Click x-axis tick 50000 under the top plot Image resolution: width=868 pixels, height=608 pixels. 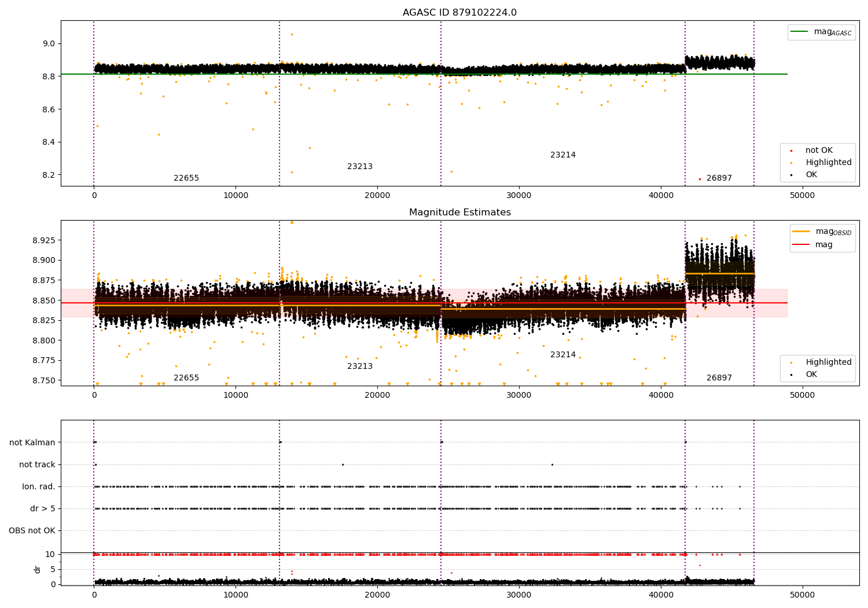(803, 196)
